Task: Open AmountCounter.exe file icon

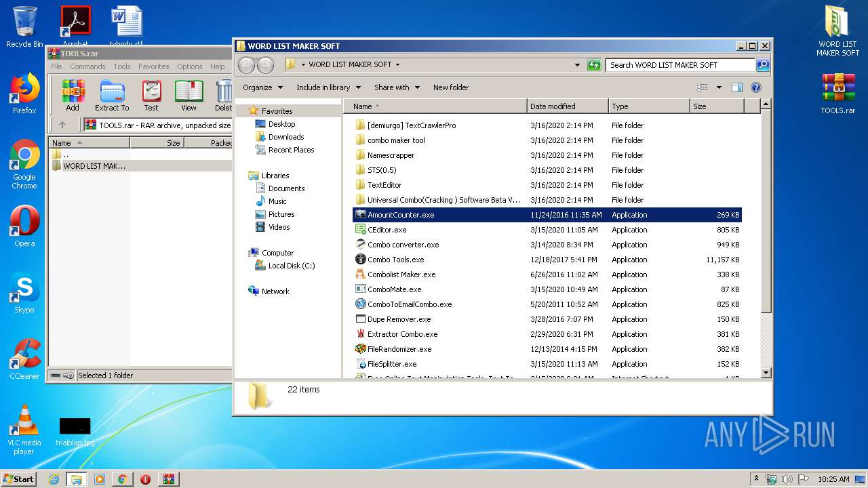Action: (x=361, y=215)
